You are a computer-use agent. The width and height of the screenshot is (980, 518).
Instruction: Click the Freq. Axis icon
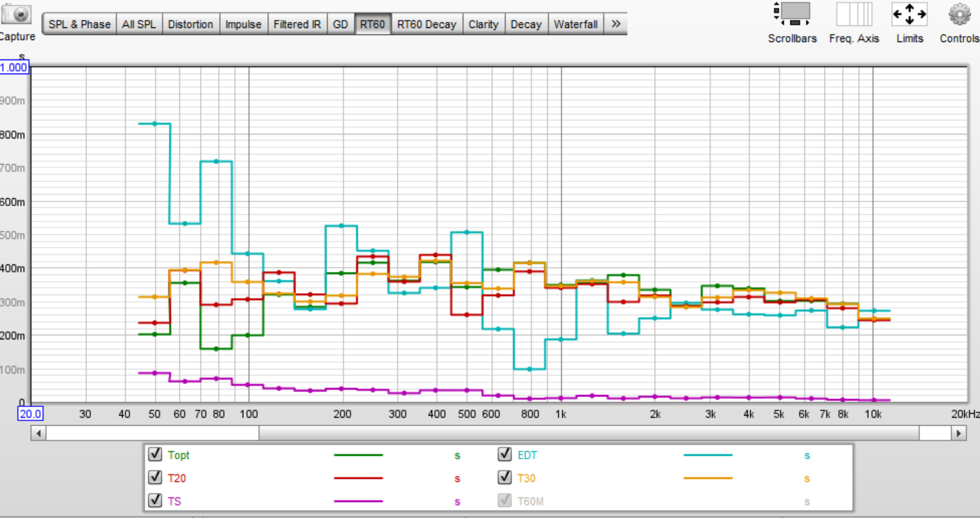[x=853, y=14]
